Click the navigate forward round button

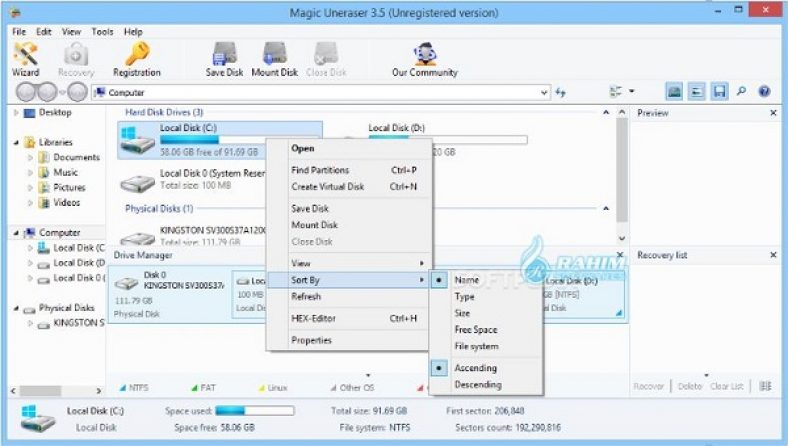(x=48, y=93)
